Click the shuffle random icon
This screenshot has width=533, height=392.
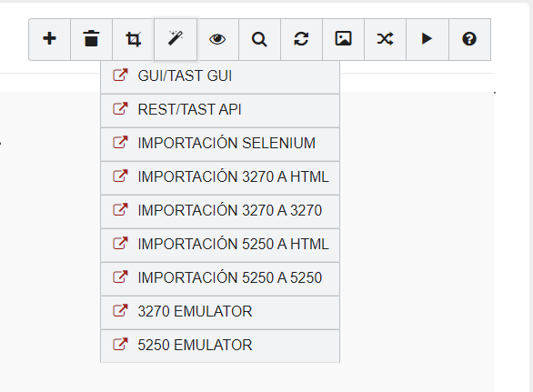(385, 39)
